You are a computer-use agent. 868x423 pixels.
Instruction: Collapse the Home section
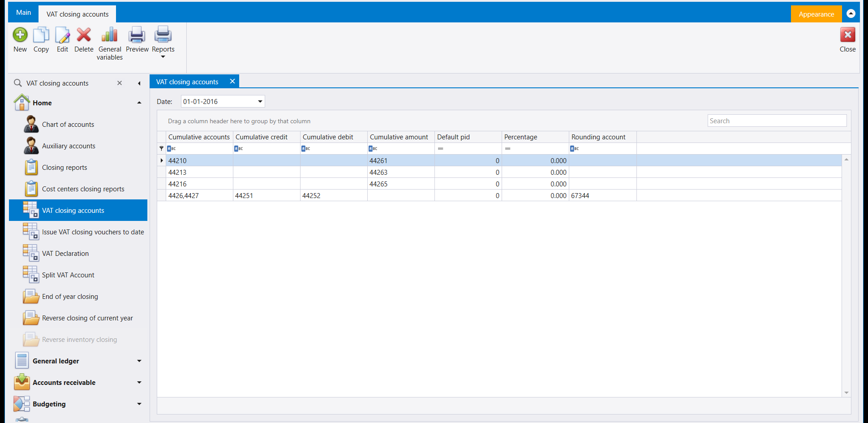coord(139,103)
